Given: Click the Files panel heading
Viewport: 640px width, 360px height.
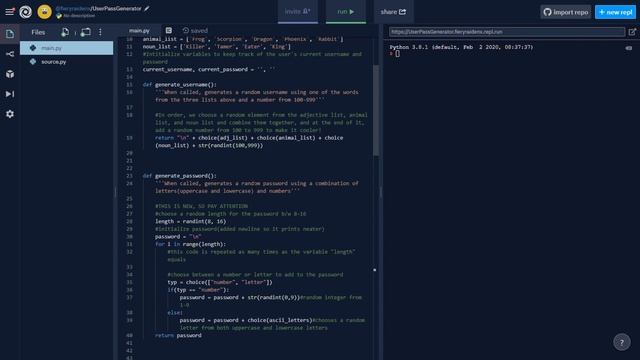Looking at the screenshot, I should pyautogui.click(x=38, y=32).
